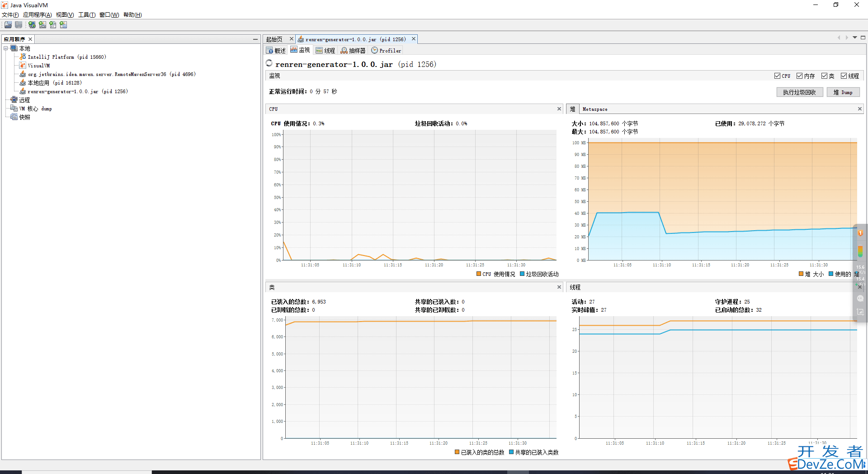The image size is (868, 474).
Task: Close the 起始页 tab
Action: [292, 39]
